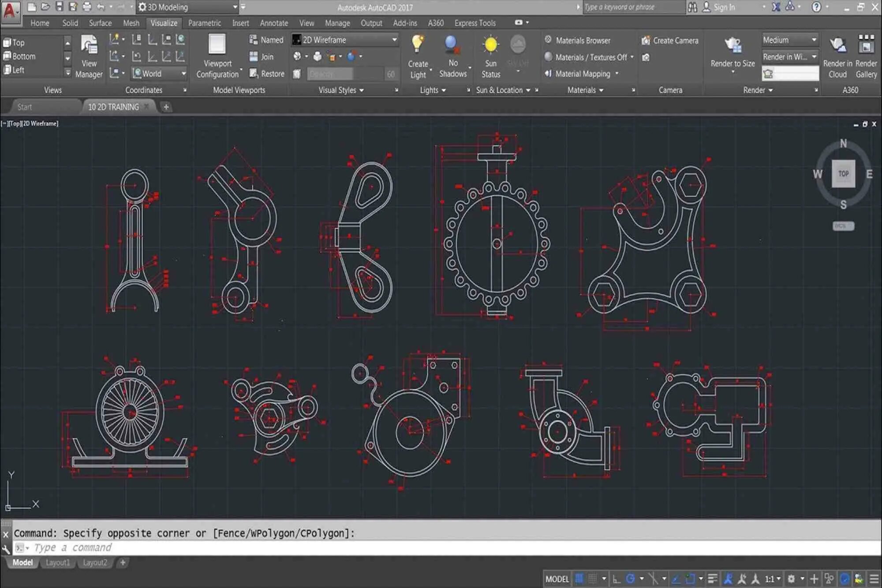Viewport: 882px width, 588px height.
Task: Click Render to Size teapot
Action: coord(733,45)
